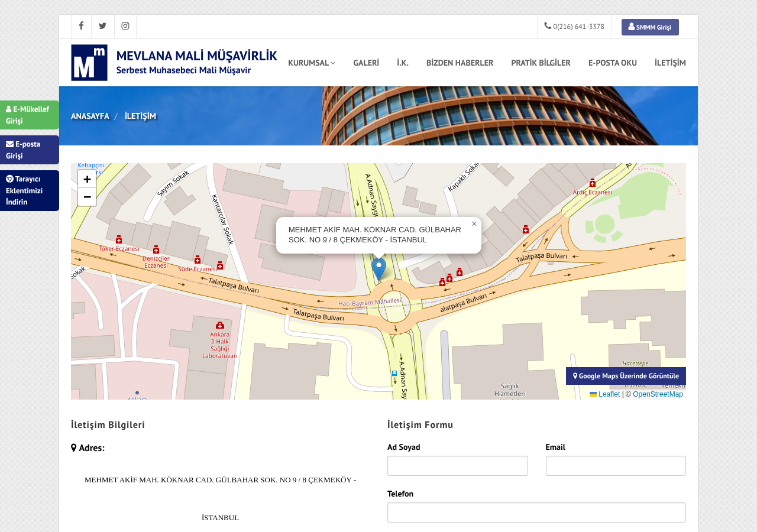Open E-POSTA OKU menu item
757x532 pixels.
[613, 63]
